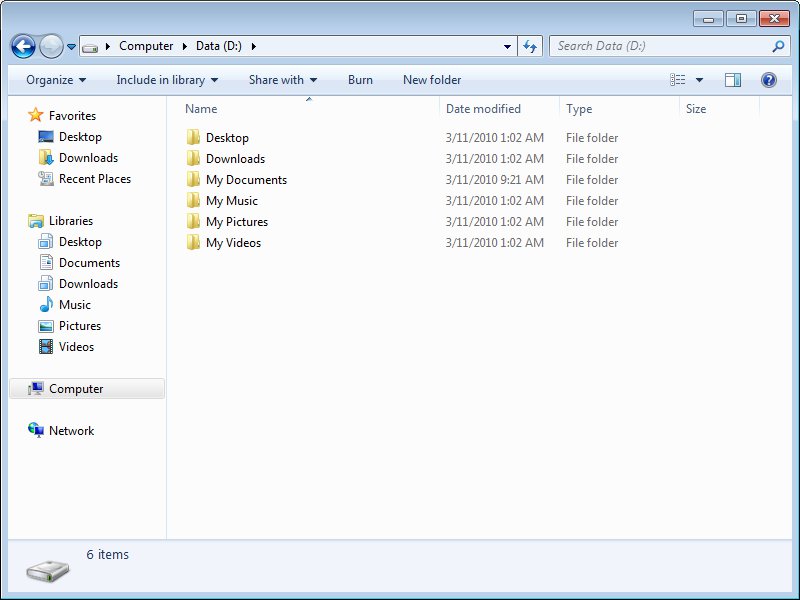Open the Videos library
Image resolution: width=800 pixels, height=600 pixels.
click(66, 346)
